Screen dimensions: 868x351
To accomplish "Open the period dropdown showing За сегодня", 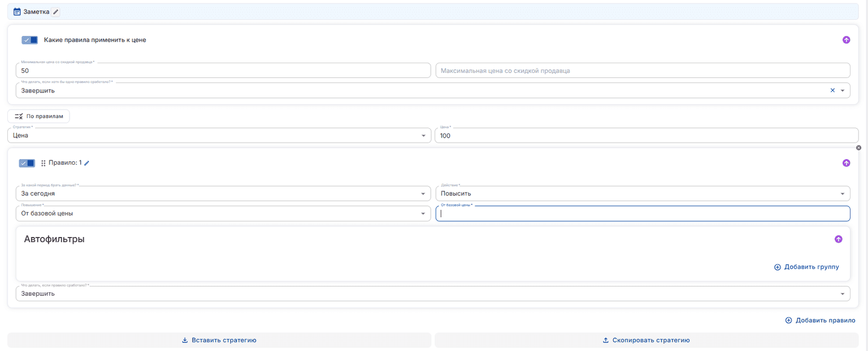I will pos(223,194).
